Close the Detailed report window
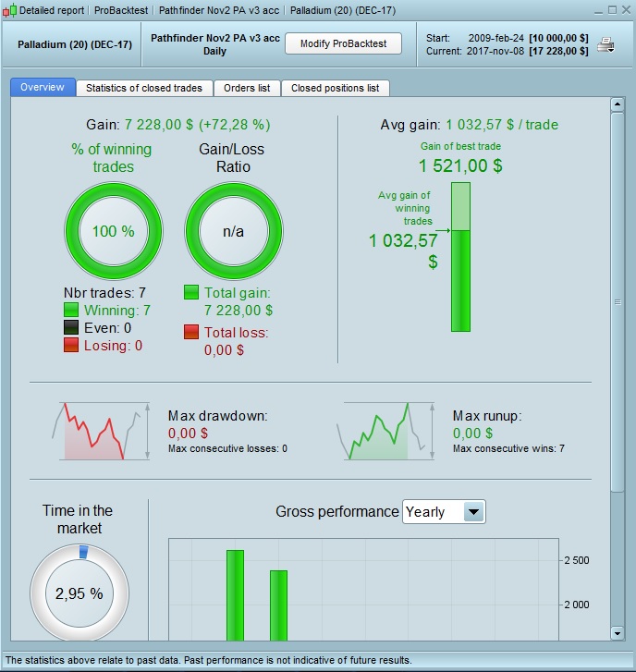This screenshot has height=672, width=636. point(626,10)
